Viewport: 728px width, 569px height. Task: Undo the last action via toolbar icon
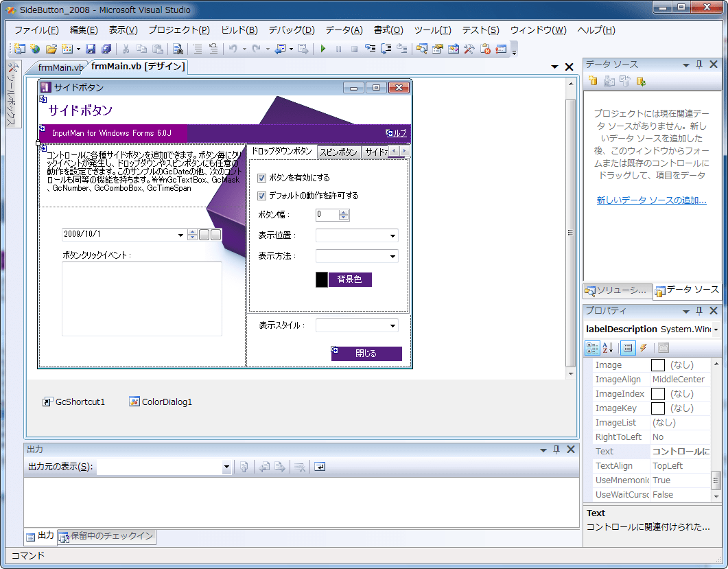coord(233,49)
